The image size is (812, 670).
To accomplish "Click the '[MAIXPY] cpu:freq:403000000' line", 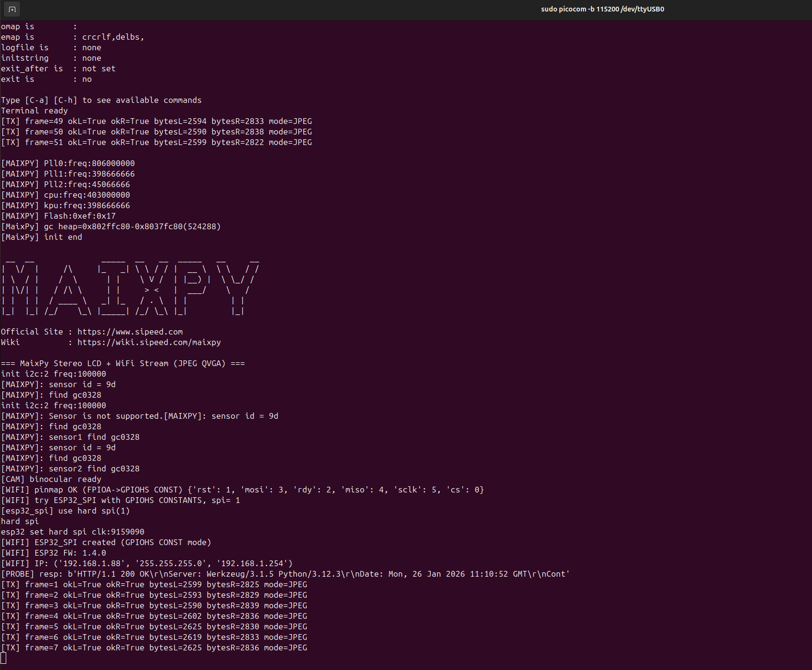I will [x=66, y=195].
